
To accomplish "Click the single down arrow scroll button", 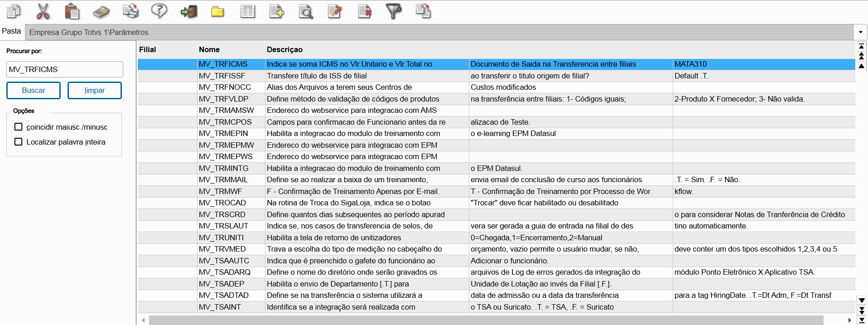I will coord(862,301).
